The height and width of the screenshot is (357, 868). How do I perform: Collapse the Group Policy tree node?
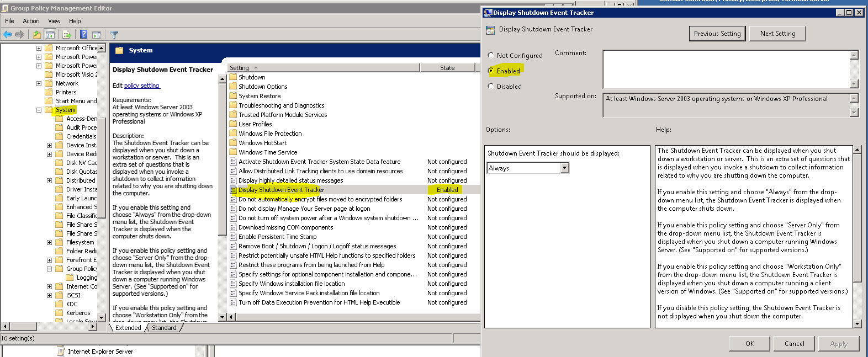pos(49,269)
